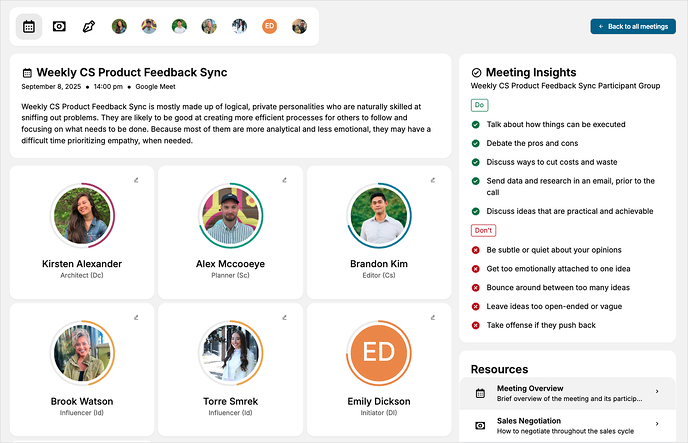This screenshot has height=443, width=688.
Task: Click edit icon on Torre Smrek's card
Action: 284,318
